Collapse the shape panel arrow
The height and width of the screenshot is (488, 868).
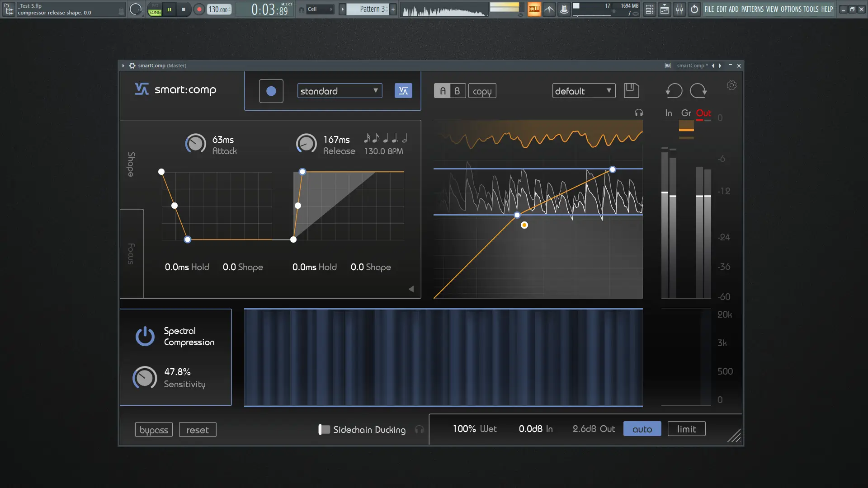(411, 289)
